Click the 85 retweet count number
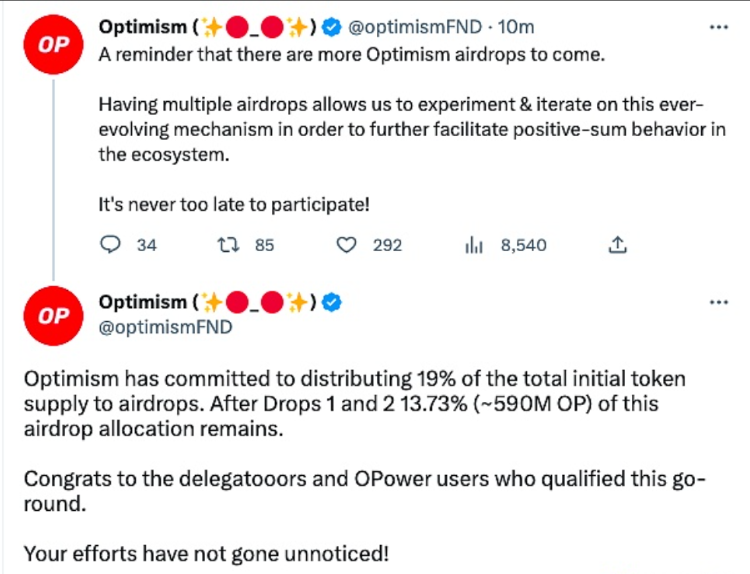 (x=264, y=245)
